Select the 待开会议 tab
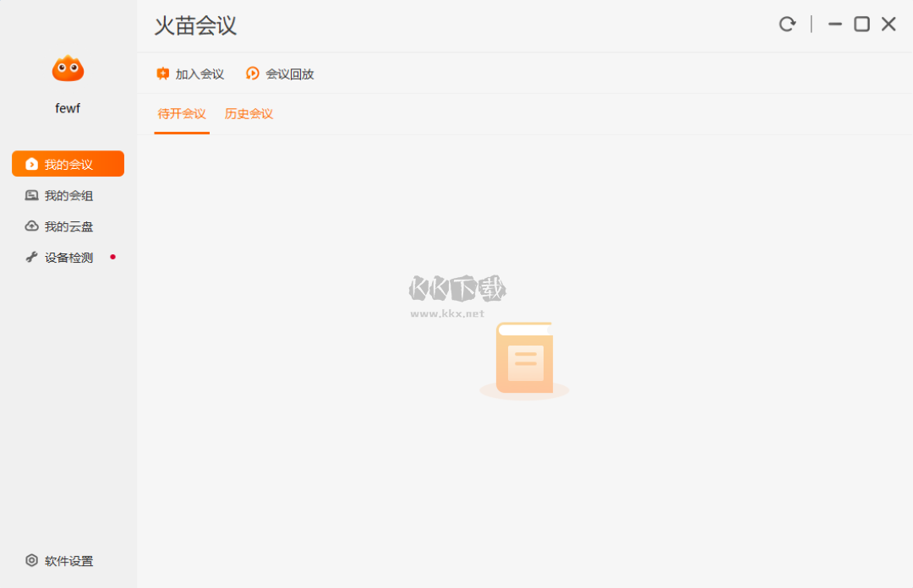 pyautogui.click(x=182, y=113)
